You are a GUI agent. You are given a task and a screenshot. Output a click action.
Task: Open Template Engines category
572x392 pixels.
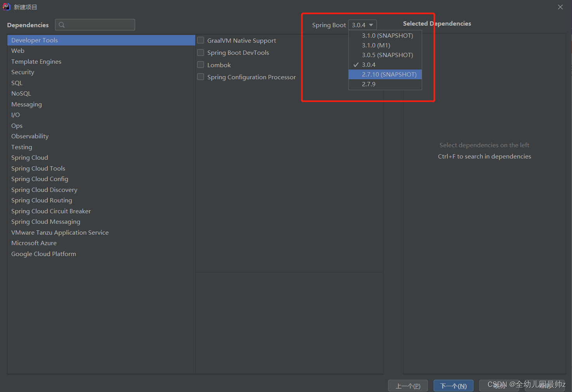pos(101,61)
